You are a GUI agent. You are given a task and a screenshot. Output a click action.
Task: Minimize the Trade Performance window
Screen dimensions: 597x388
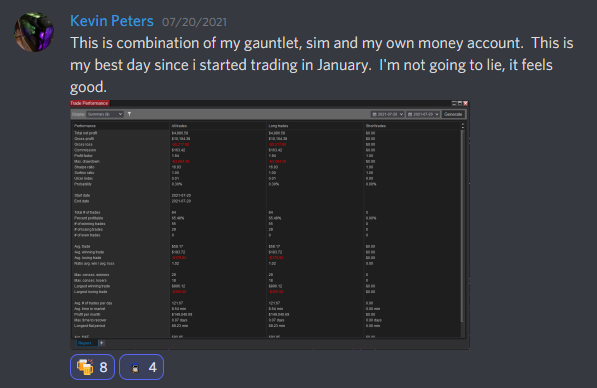click(454, 103)
